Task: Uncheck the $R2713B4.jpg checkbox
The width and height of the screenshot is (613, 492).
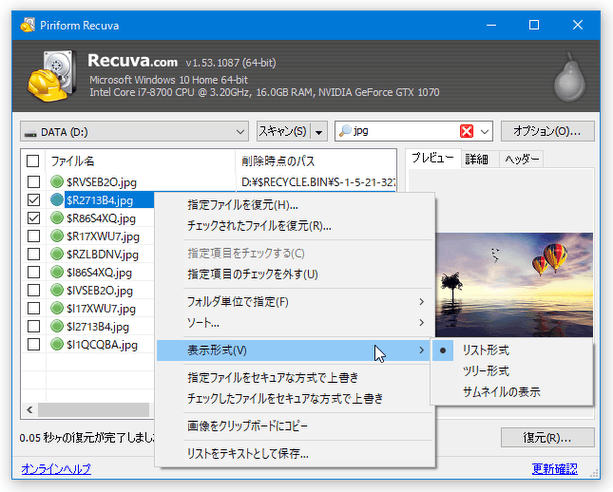Action: click(x=34, y=200)
